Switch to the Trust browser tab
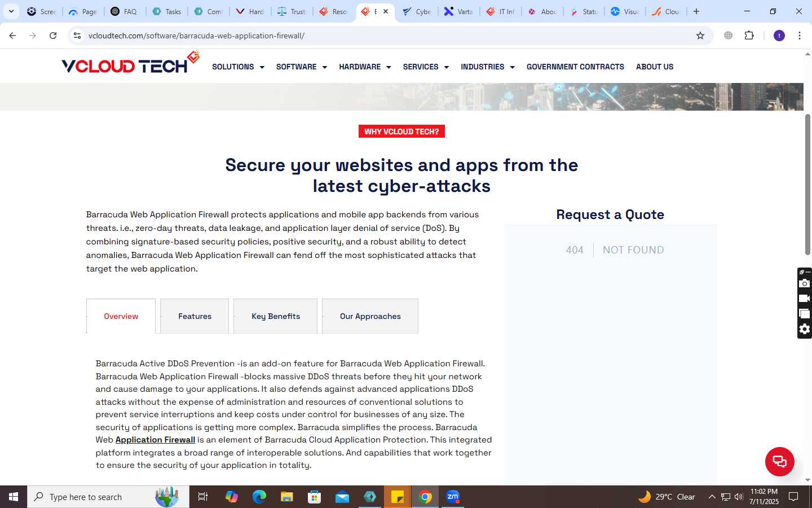The height and width of the screenshot is (508, 812). tap(292, 11)
